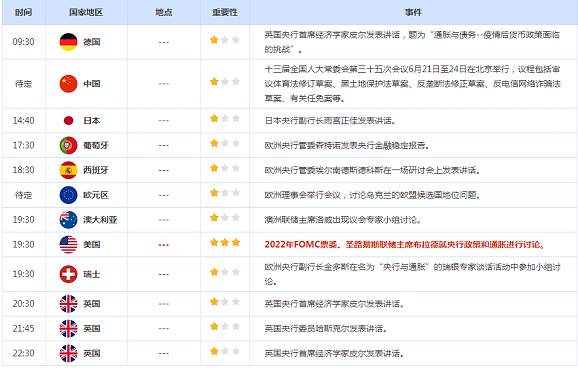Image resolution: width=578 pixels, height=368 pixels.
Task: Click the United States flag icon
Action: (x=69, y=244)
